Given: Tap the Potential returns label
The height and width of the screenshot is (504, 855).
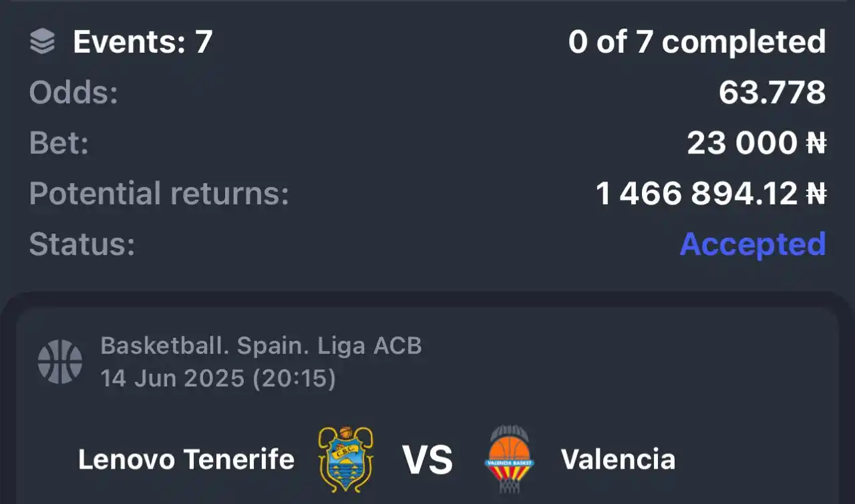Looking at the screenshot, I should (159, 194).
